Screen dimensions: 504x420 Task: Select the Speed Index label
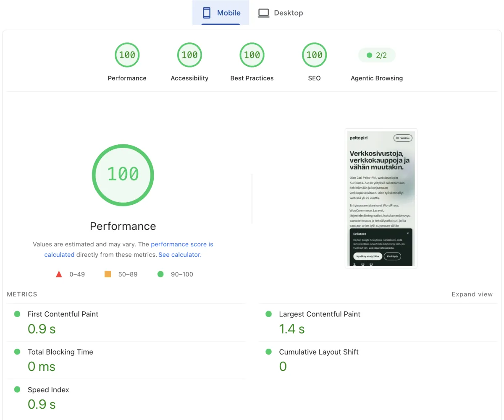click(x=48, y=389)
